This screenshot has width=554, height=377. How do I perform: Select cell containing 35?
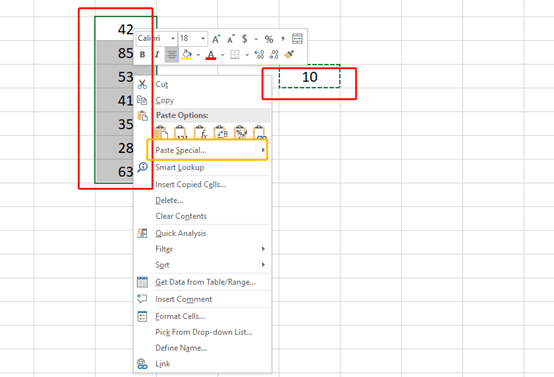[115, 124]
